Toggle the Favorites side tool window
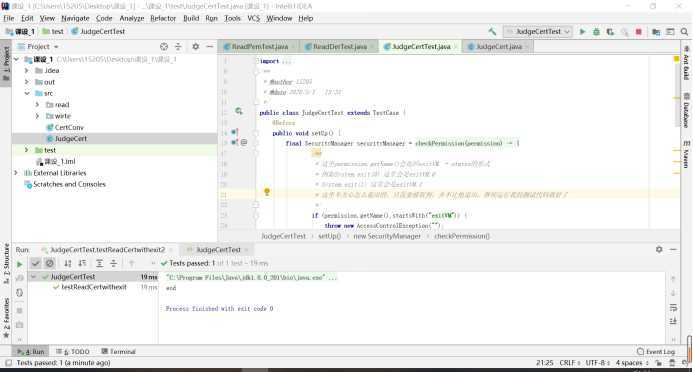The image size is (693, 372). (x=6, y=317)
